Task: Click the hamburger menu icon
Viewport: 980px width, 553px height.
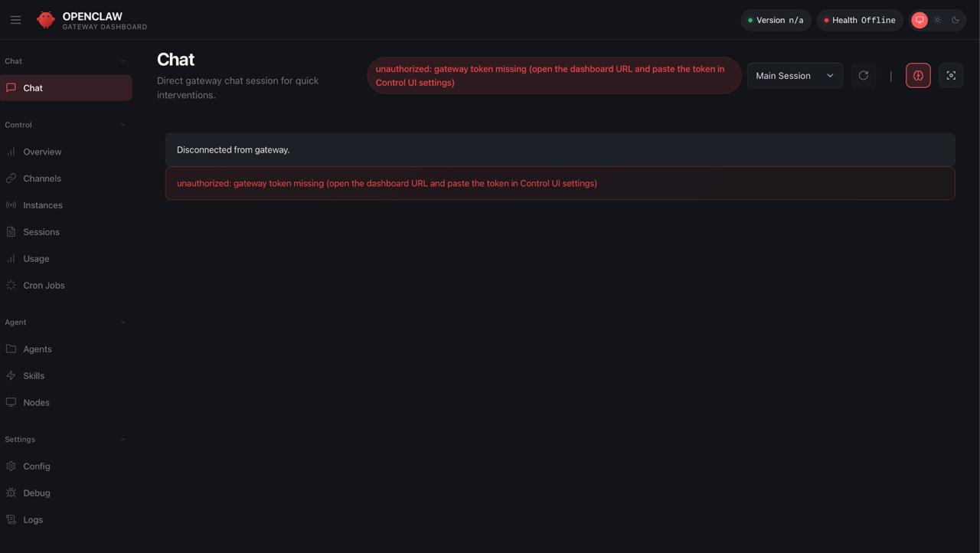Action: [x=15, y=20]
